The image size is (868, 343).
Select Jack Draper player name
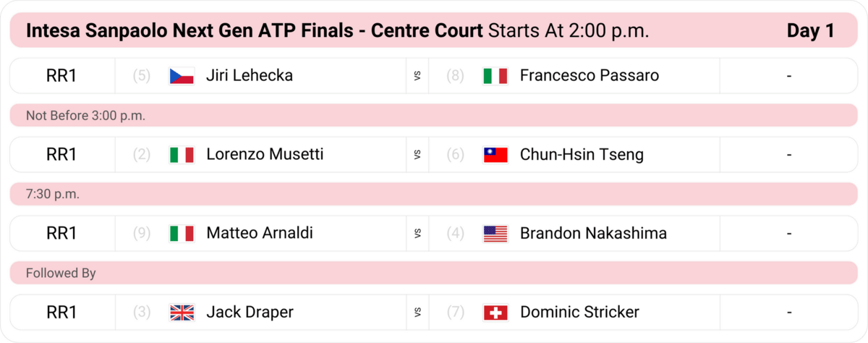[x=250, y=313]
